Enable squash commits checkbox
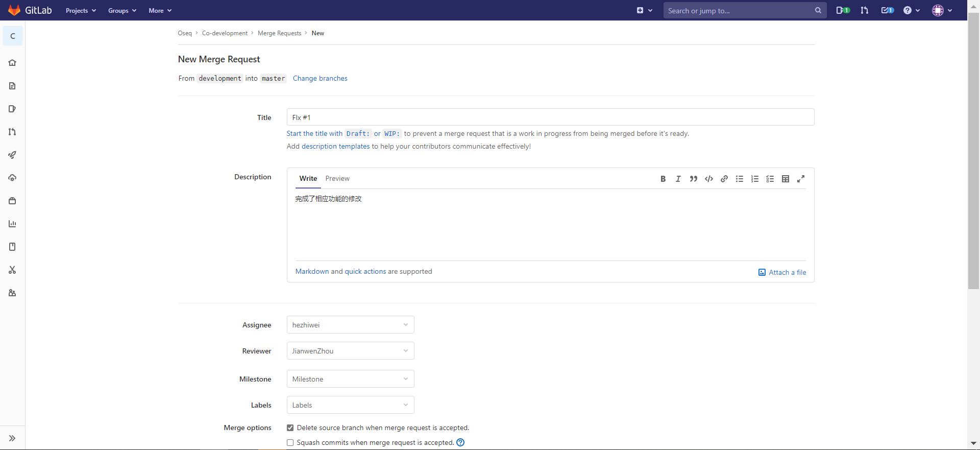Image resolution: width=980 pixels, height=450 pixels. pyautogui.click(x=290, y=442)
